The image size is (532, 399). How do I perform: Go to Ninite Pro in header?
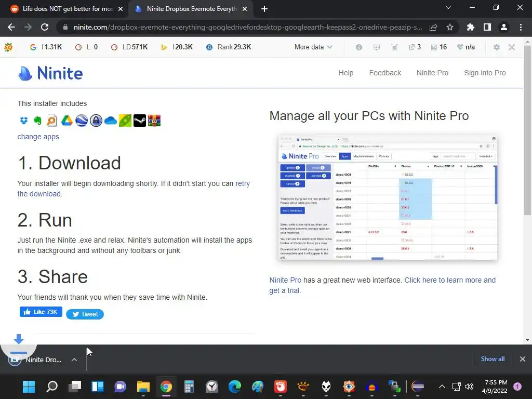pyautogui.click(x=433, y=73)
